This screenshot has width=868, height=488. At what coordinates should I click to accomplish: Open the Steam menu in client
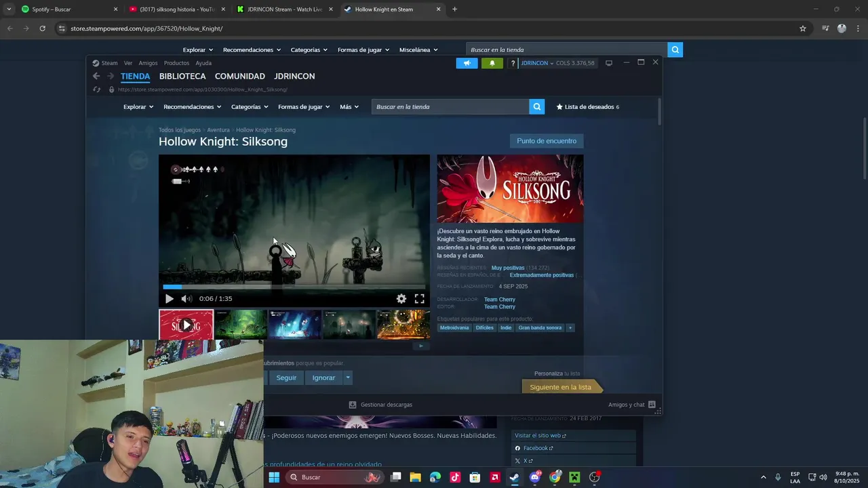(105, 63)
